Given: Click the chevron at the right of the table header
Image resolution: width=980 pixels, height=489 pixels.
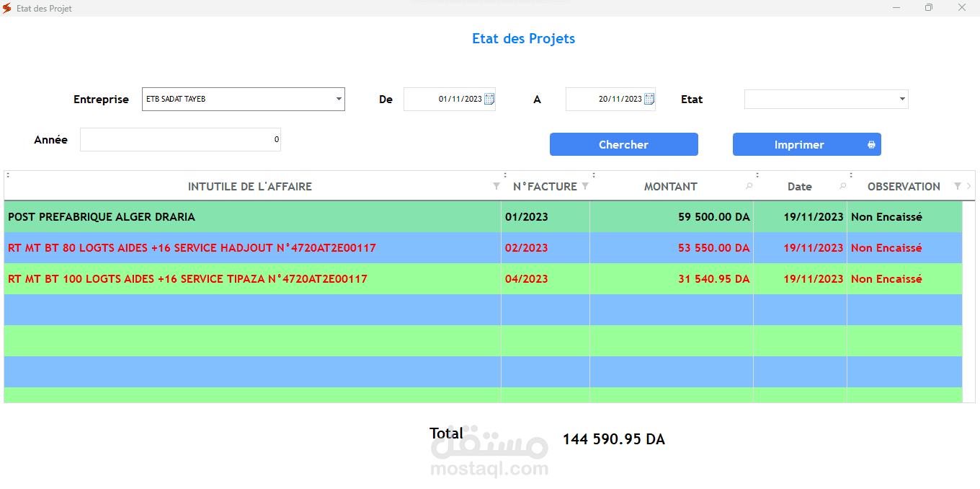Looking at the screenshot, I should [x=968, y=186].
